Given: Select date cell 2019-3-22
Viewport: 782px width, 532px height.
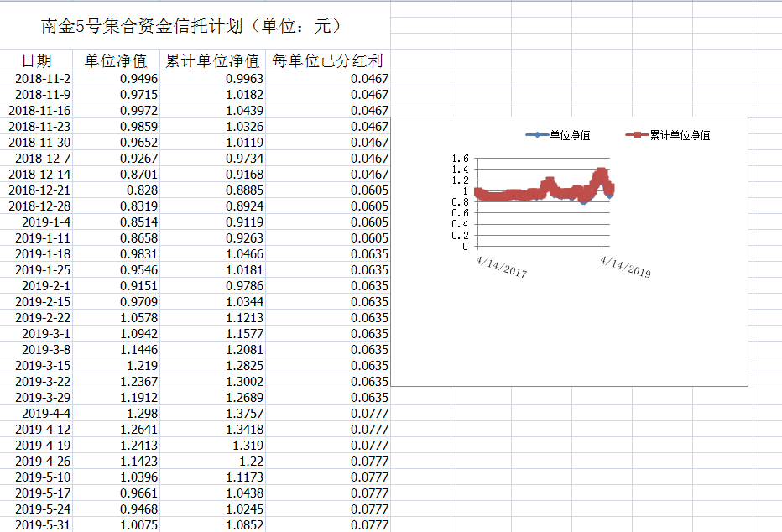Looking at the screenshot, I should point(36,382).
